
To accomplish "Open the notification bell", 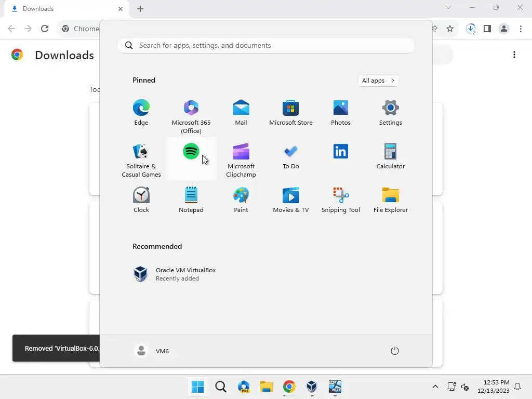I will 517,387.
